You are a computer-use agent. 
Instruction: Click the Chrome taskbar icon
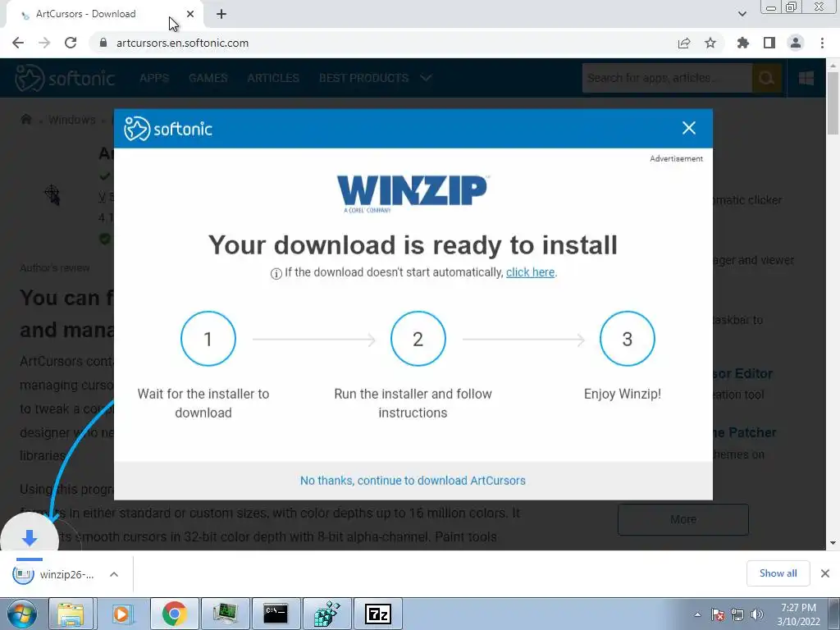click(x=174, y=614)
